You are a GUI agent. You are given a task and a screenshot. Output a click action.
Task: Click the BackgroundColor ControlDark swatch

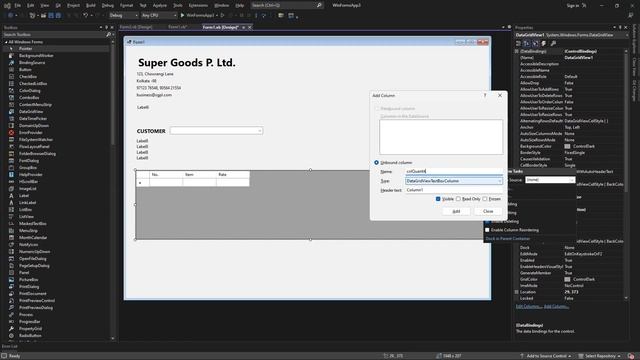tap(567, 146)
